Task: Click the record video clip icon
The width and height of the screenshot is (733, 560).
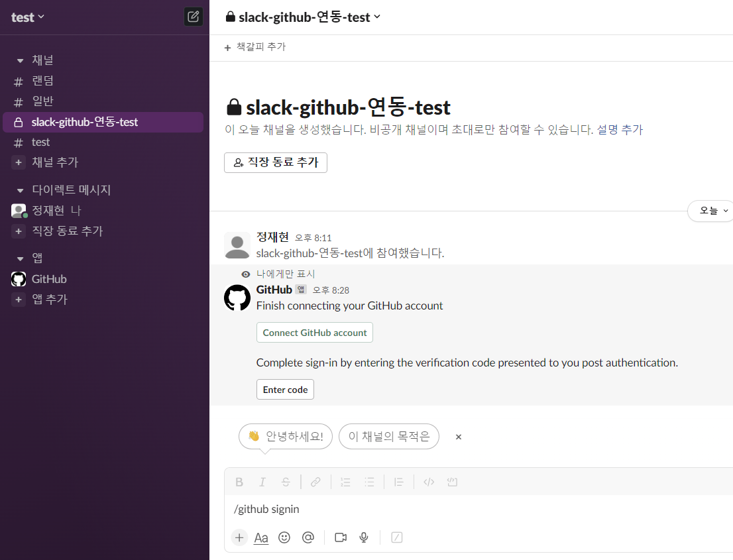Action: click(341, 537)
